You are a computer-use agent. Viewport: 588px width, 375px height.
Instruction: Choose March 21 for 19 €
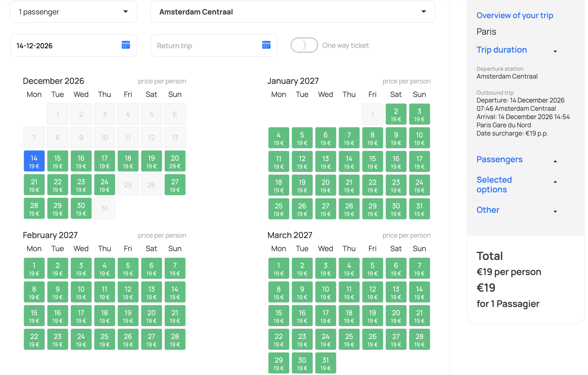[x=419, y=316]
